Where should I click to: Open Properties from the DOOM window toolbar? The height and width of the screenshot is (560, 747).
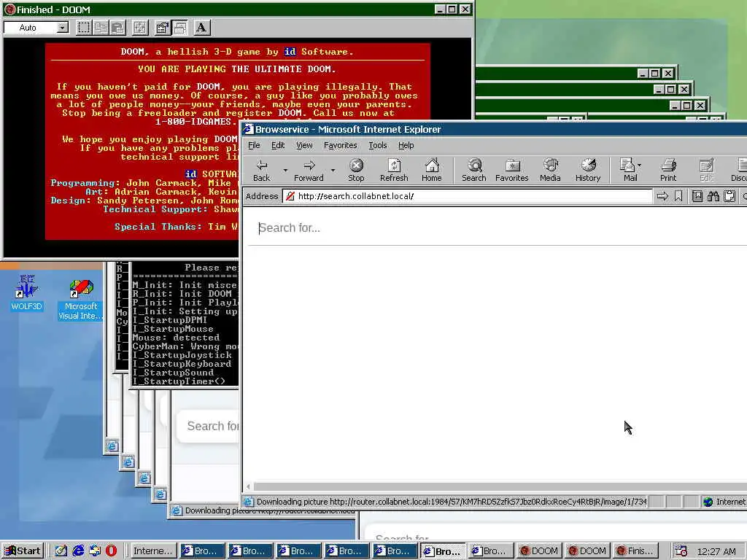click(163, 28)
